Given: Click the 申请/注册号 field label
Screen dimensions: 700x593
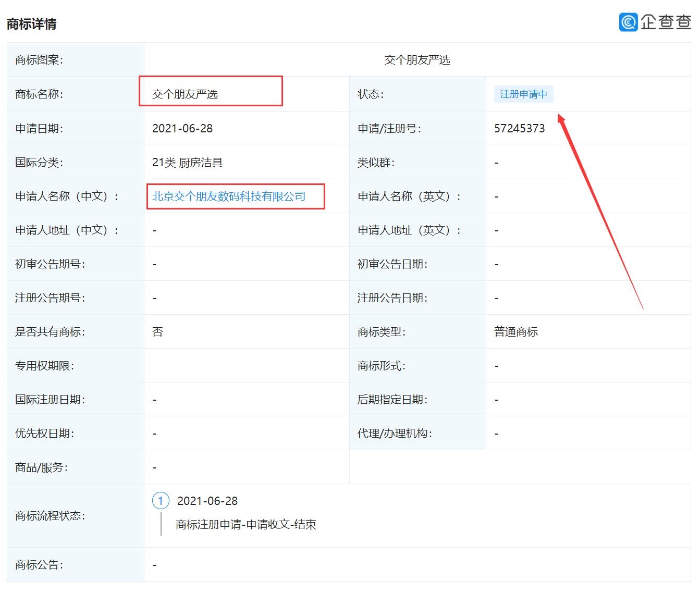Looking at the screenshot, I should 389,129.
